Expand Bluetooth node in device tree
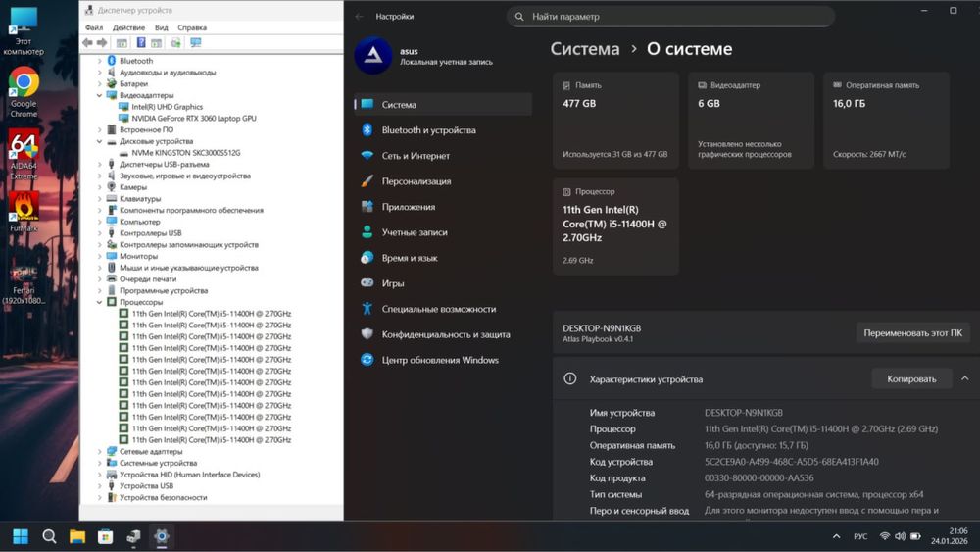Viewport: 980px width, 552px height. pyautogui.click(x=99, y=61)
